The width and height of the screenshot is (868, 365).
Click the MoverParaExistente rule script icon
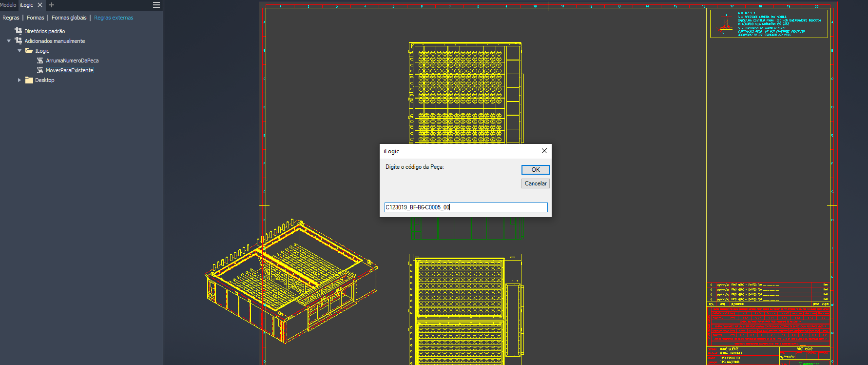point(40,70)
